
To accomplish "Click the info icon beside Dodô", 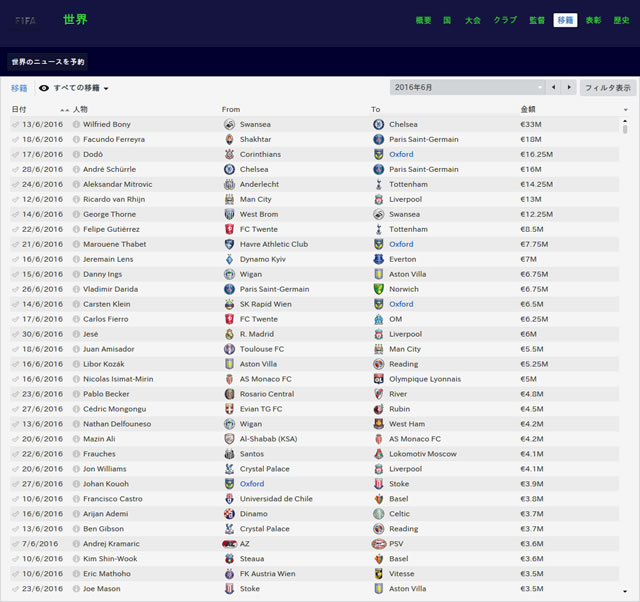I will [x=76, y=154].
